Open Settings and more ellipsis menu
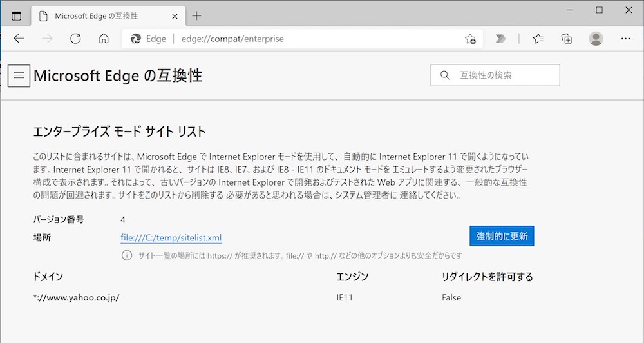Screen dimensions: 644x343 [x=625, y=39]
